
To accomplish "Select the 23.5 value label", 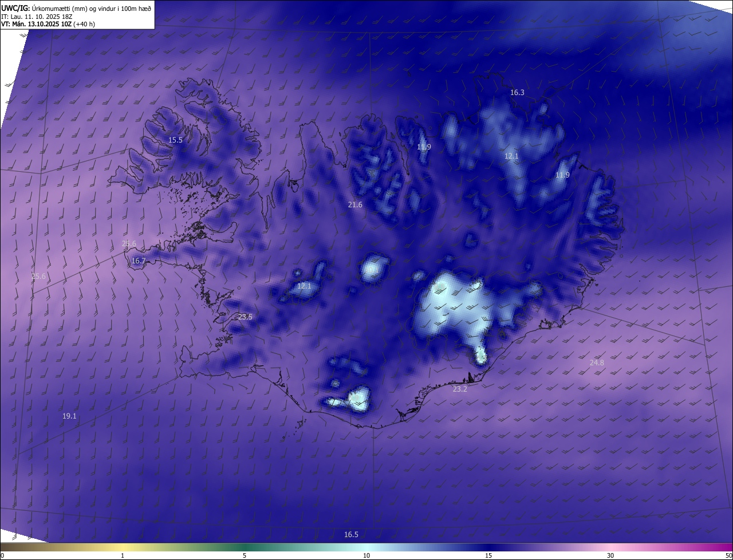I will [x=245, y=317].
